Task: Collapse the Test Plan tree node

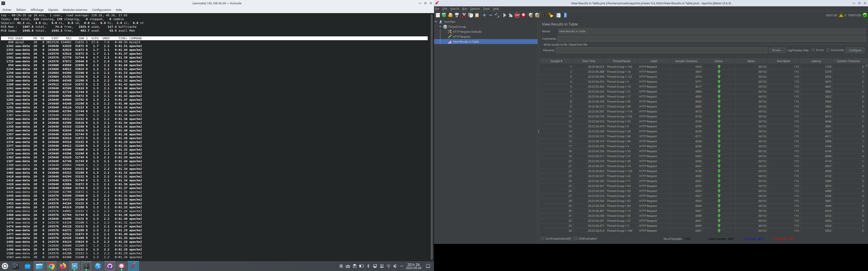Action: (436, 22)
